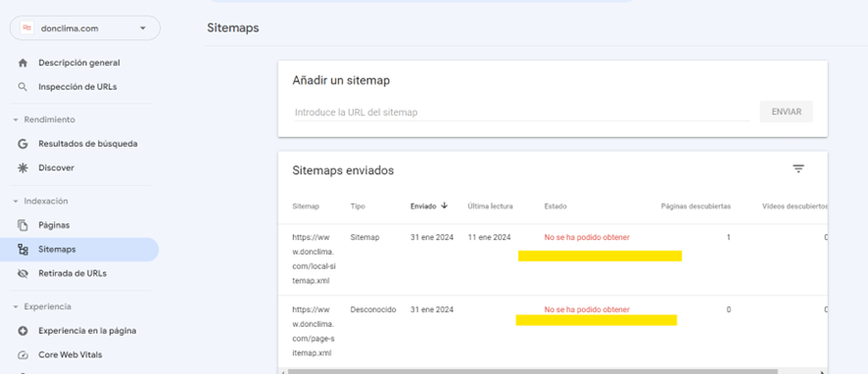Collapse the Experiencia section
868x374 pixels.
click(x=16, y=306)
